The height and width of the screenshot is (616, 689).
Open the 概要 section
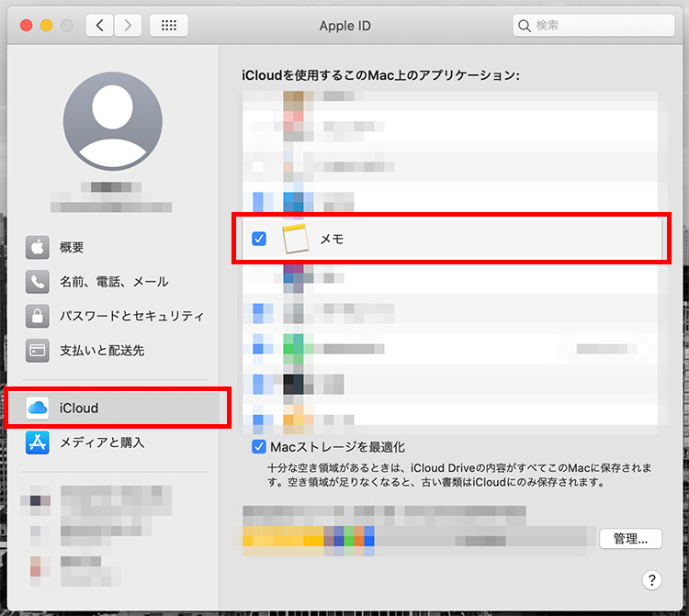click(x=72, y=247)
